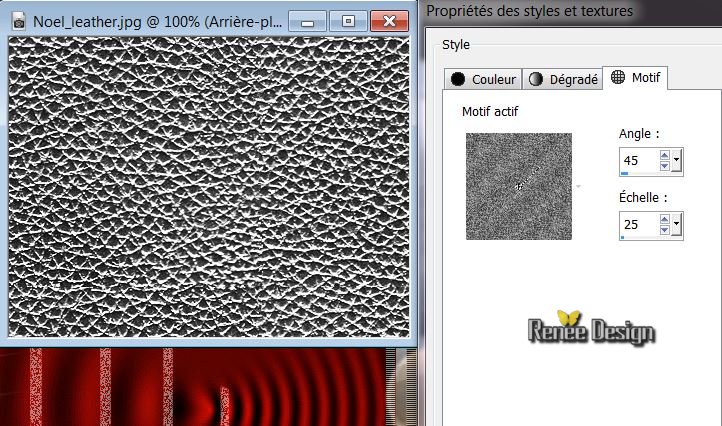The image size is (722, 426).
Task: Close the Noel_leather.jpg window
Action: [390, 21]
